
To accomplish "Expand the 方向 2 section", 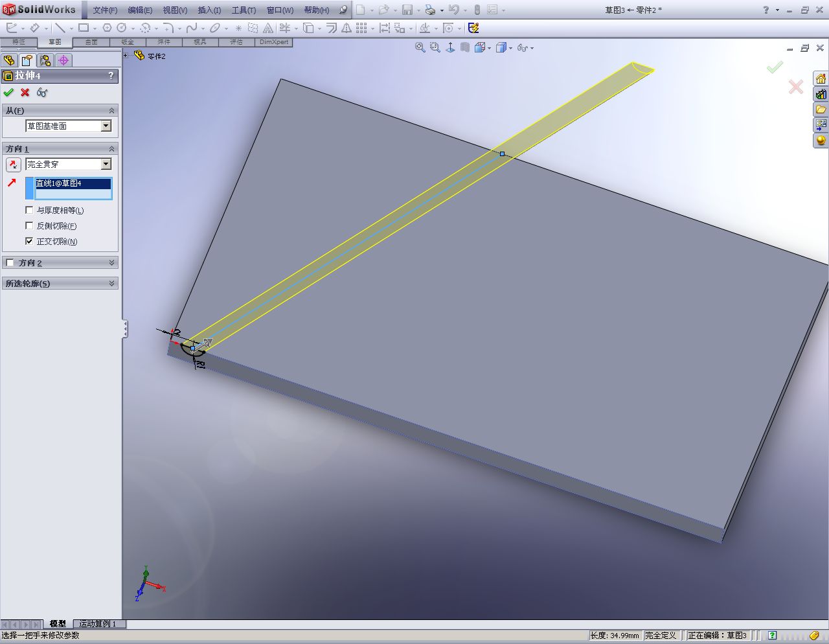I will coord(112,262).
